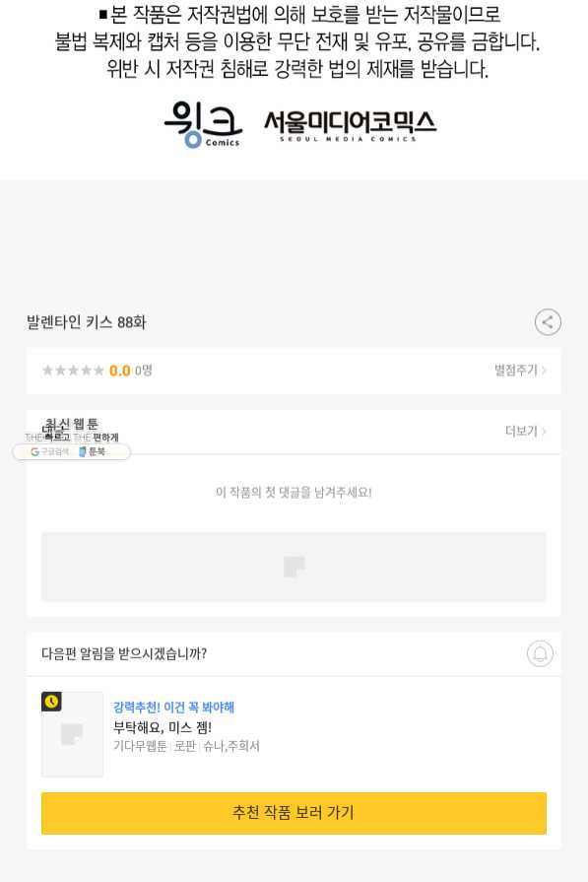Click the 윙크 Comics logo
The width and height of the screenshot is (588, 882).
click(203, 124)
